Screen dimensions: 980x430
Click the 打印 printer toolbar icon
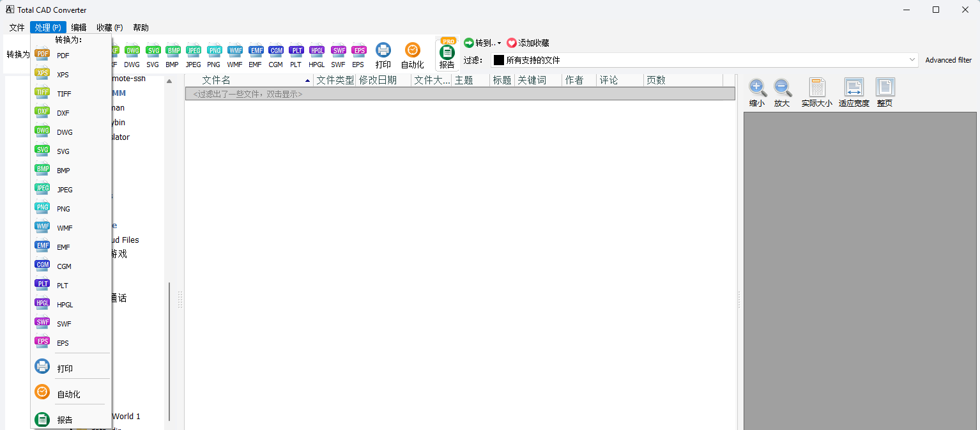tap(383, 56)
